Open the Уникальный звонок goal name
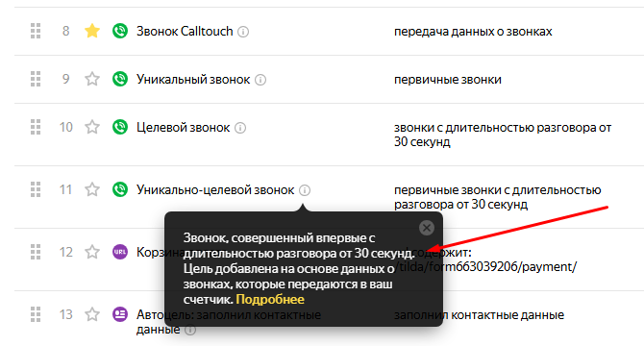The width and height of the screenshot is (644, 346). pyautogui.click(x=193, y=79)
